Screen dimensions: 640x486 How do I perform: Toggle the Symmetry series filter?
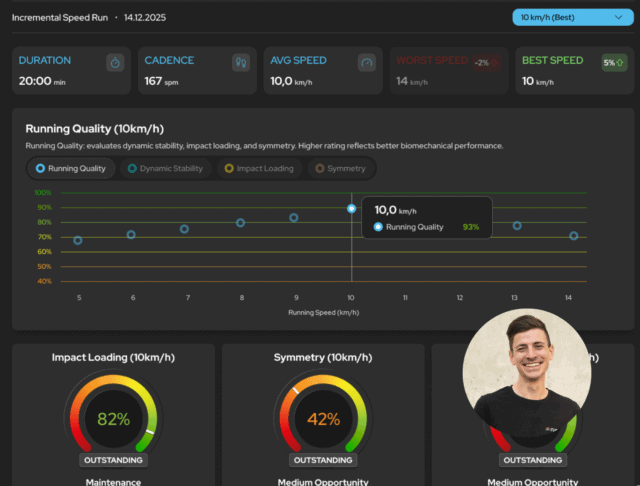(341, 169)
